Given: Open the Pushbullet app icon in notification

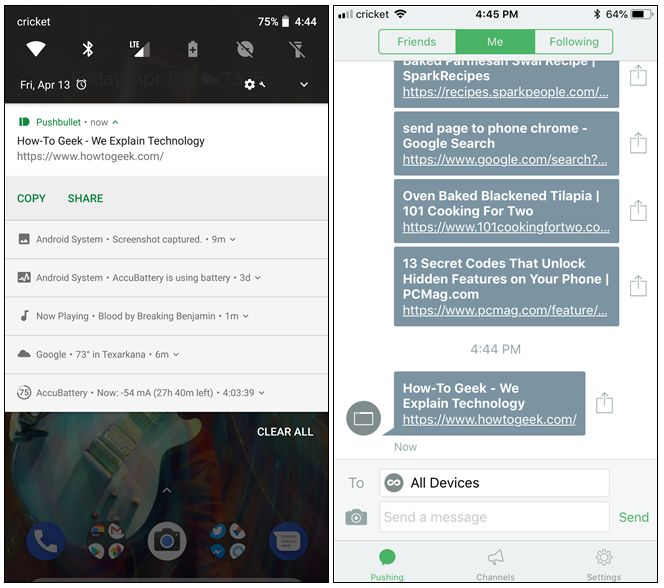Looking at the screenshot, I should coord(24,122).
